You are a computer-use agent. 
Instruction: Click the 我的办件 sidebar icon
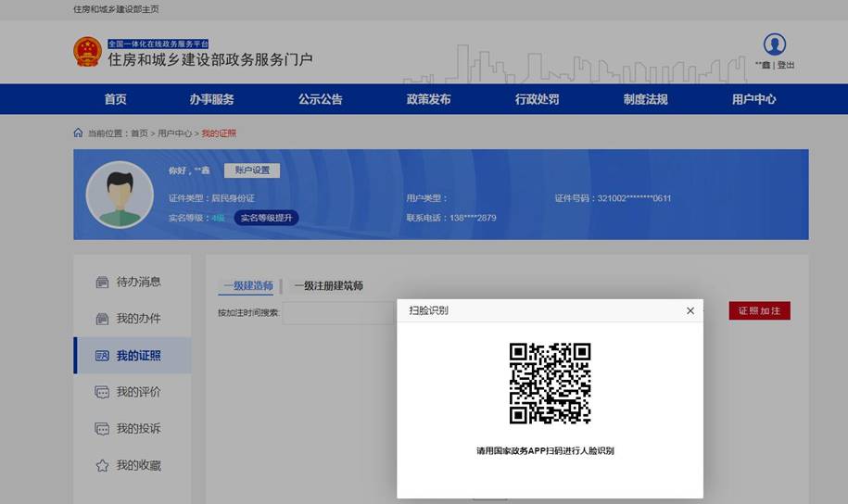pos(102,319)
